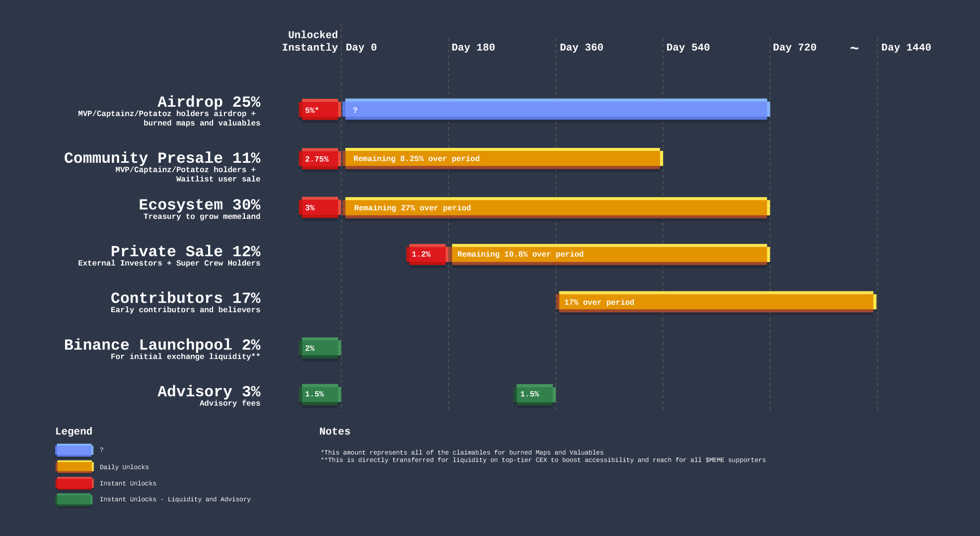
Task: Click the red 5%* Airdrop instant bar
Action: tap(320, 110)
